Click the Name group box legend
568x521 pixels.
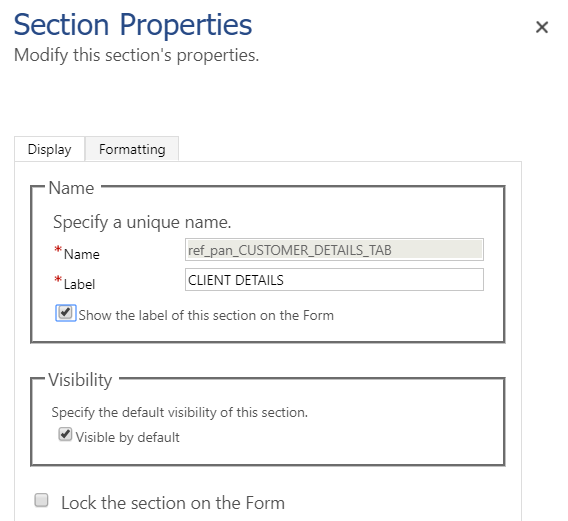[71, 188]
